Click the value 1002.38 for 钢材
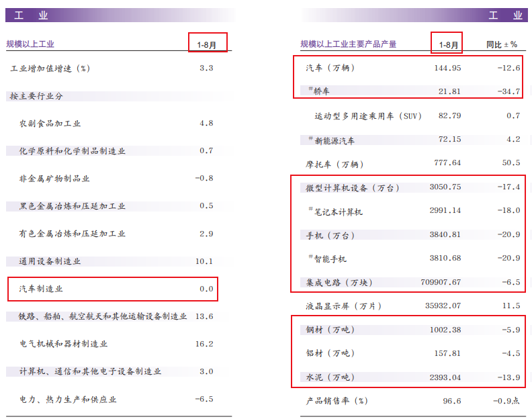This screenshot has height=419, width=532. click(445, 330)
